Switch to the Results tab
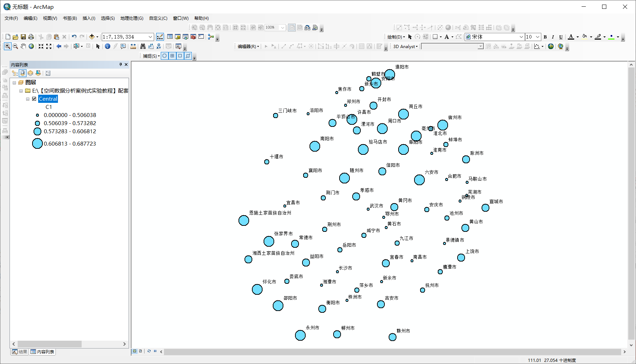636x364 pixels. (20, 352)
